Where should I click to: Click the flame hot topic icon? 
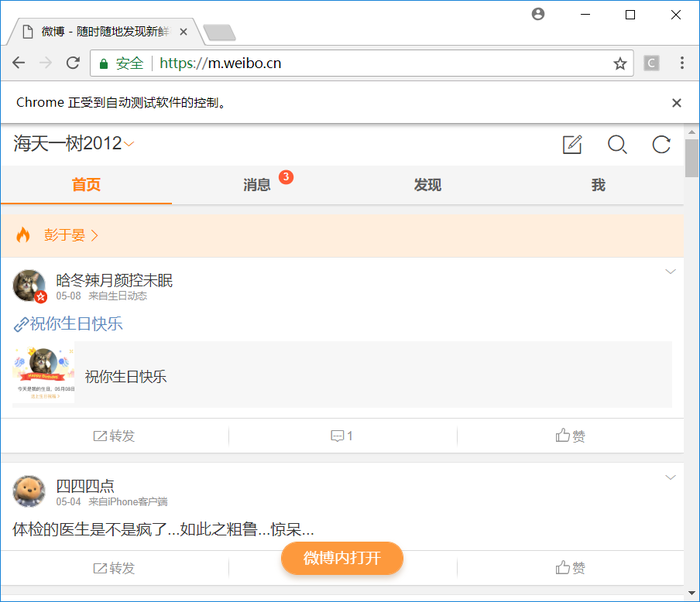tap(23, 235)
